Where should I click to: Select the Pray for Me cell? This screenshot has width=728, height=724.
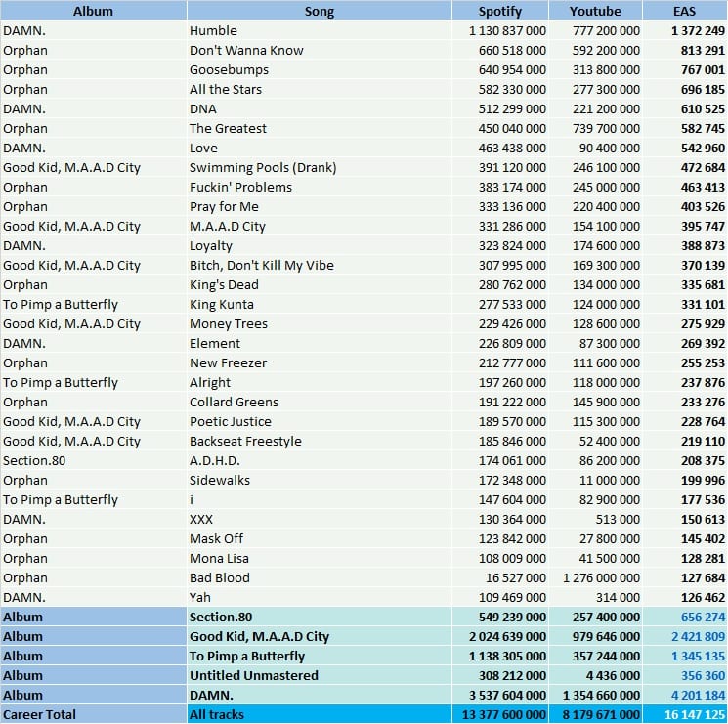[x=319, y=206]
